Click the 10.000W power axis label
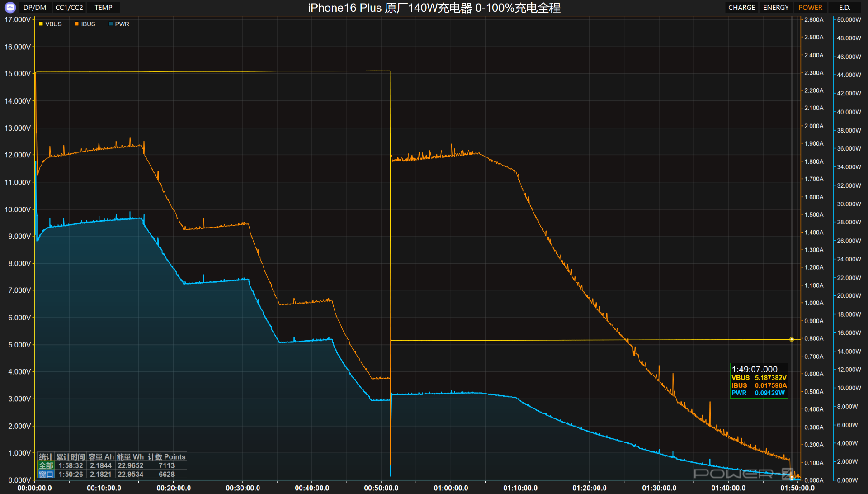 pyautogui.click(x=849, y=388)
